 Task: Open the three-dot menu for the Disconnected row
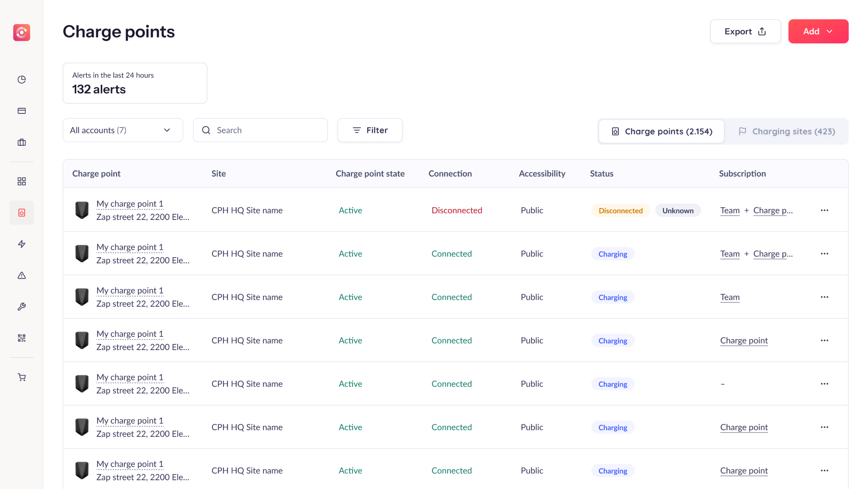pyautogui.click(x=824, y=210)
